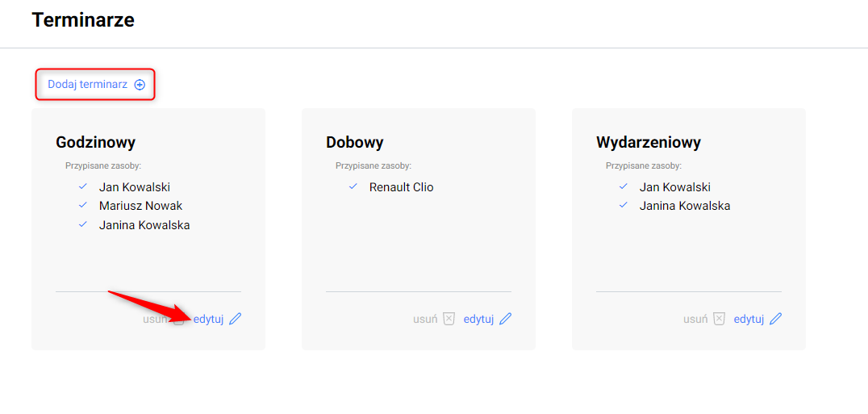Screen dimensions: 868x414
Task: Click checkmark next to Renault Clio
Action: click(353, 186)
